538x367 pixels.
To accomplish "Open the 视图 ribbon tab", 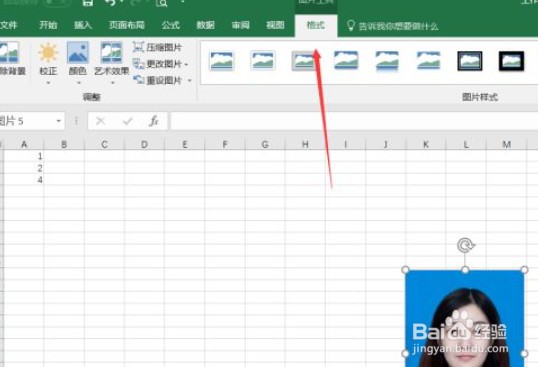I will [275, 25].
